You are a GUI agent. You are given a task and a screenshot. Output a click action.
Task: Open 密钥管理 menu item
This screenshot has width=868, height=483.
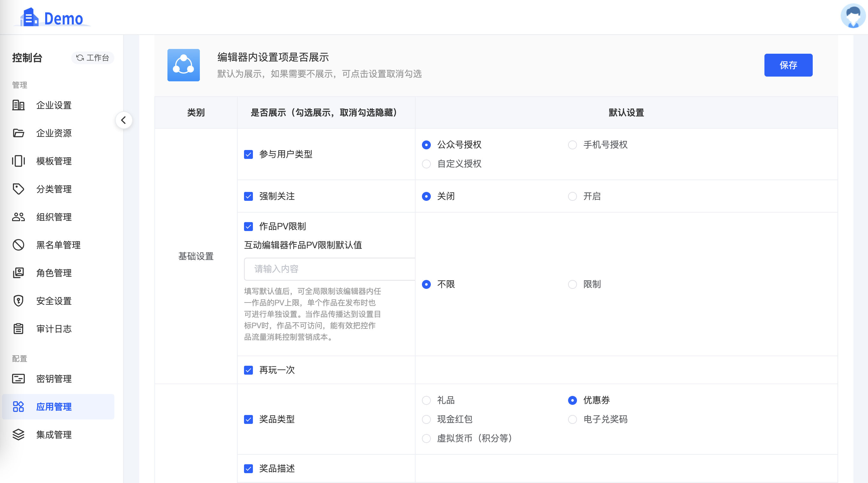[58, 379]
